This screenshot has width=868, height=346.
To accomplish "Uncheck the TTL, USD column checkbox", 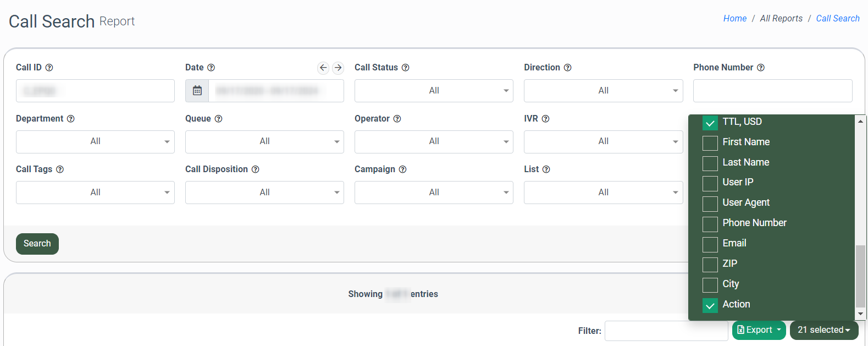I will (710, 123).
